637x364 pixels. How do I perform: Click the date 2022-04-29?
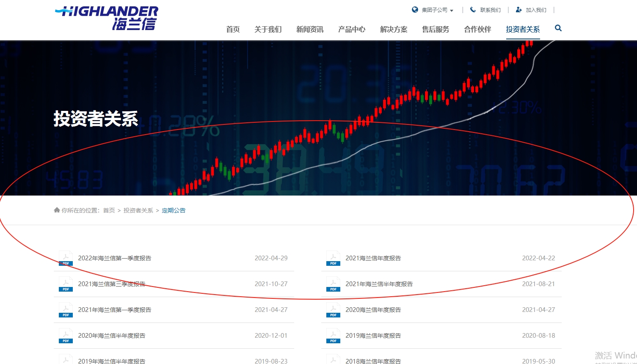tap(271, 258)
